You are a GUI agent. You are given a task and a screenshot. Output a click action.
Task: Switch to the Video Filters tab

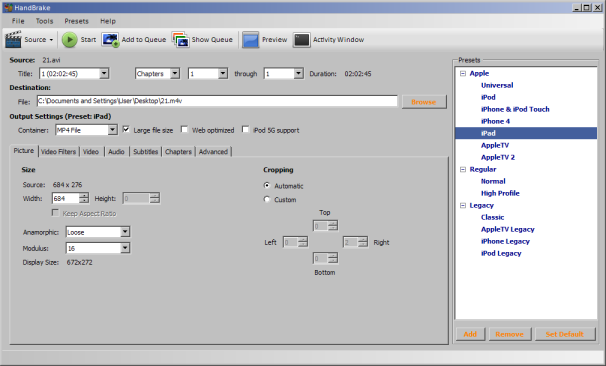tap(58, 152)
